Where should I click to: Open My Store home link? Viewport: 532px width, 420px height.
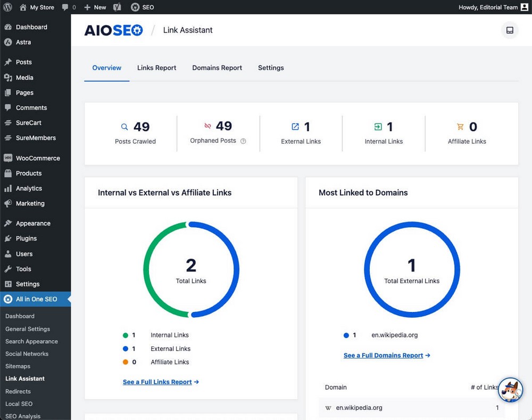coord(37,7)
